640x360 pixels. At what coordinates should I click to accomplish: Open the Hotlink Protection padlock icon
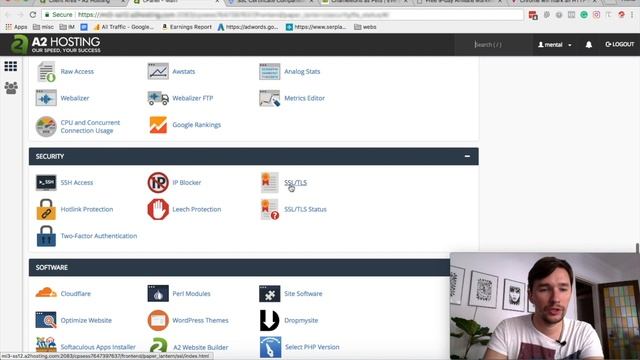coord(46,209)
